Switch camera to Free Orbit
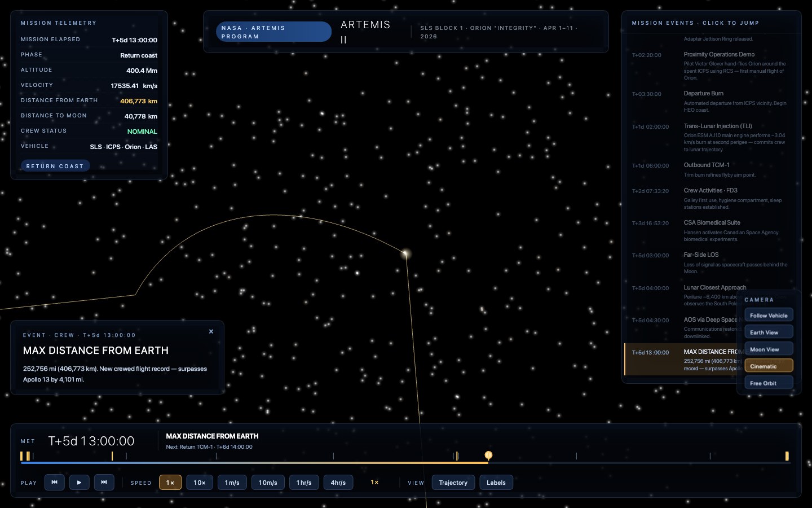Screen dimensions: 812x508 pyautogui.click(x=769, y=383)
